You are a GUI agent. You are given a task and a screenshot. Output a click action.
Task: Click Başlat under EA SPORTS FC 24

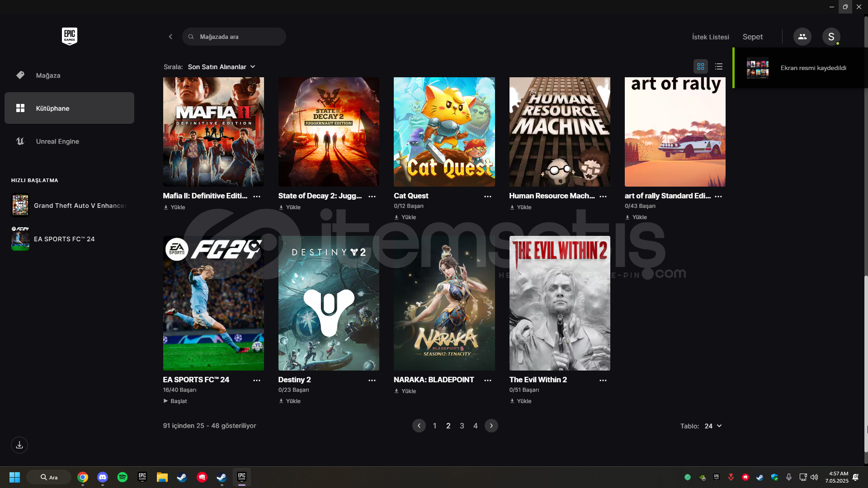coord(175,401)
